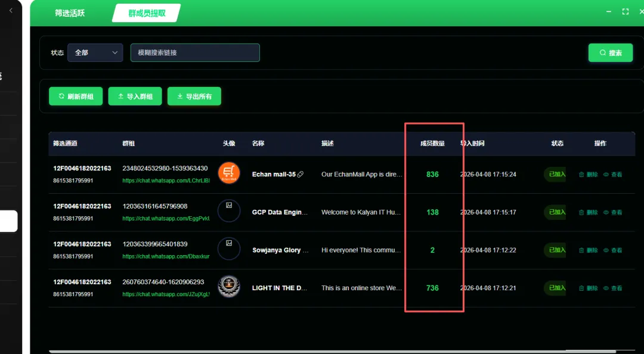Open link chat.whatsapp.com/EggPvkt
Screen dimensions: 644x354
(166, 219)
